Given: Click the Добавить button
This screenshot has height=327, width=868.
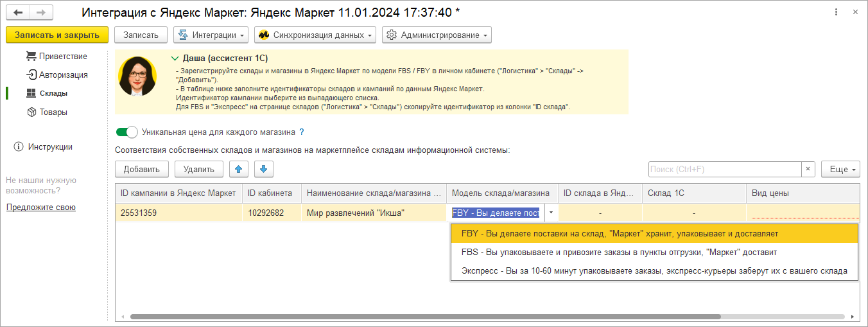Looking at the screenshot, I should pyautogui.click(x=142, y=169).
